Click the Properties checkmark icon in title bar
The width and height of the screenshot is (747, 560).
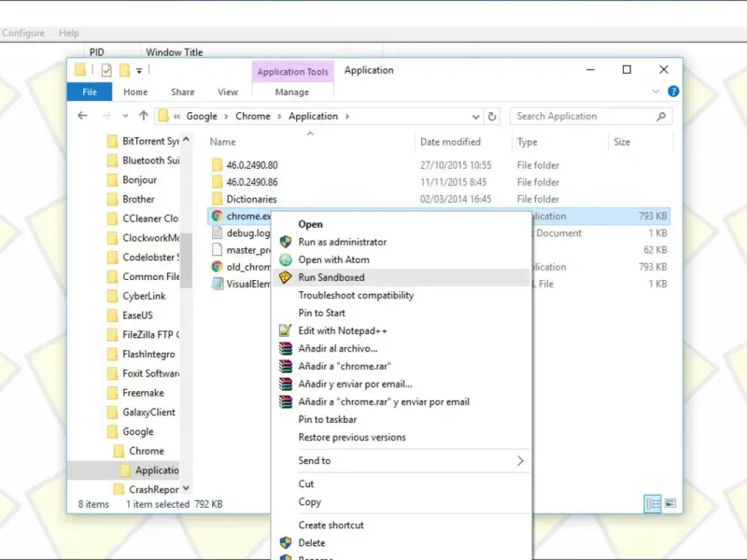point(106,71)
